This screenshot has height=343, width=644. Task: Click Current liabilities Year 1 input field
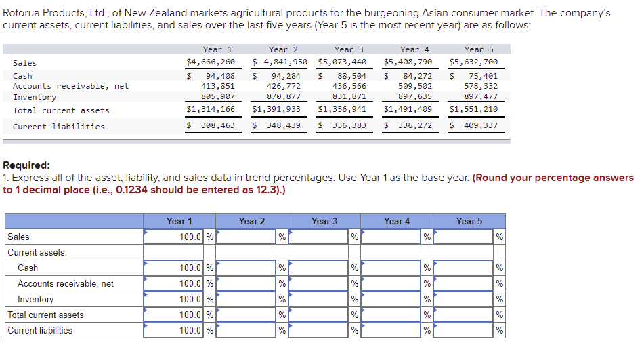coord(173,330)
